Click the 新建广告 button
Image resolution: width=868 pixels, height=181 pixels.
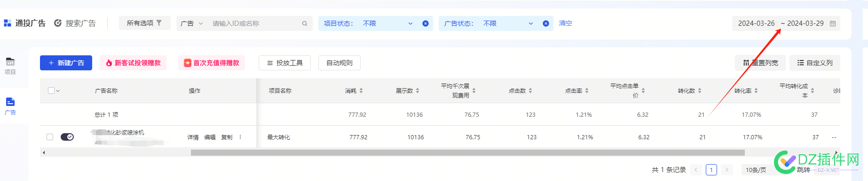(x=66, y=63)
